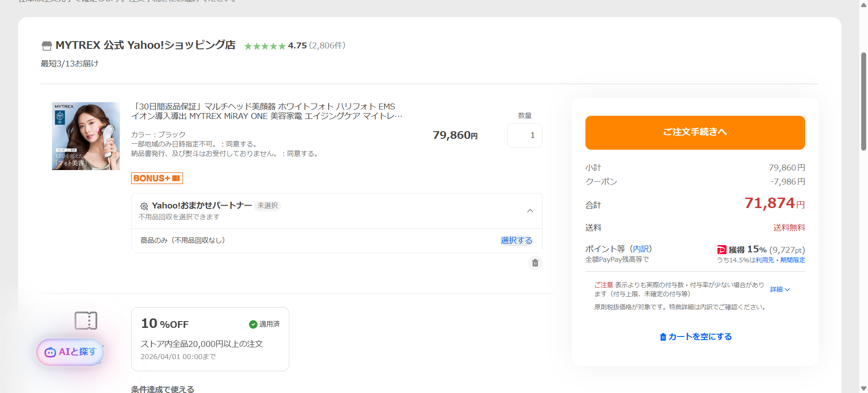
Task: Click the robot icon in AIと探す button
Action: [x=50, y=352]
